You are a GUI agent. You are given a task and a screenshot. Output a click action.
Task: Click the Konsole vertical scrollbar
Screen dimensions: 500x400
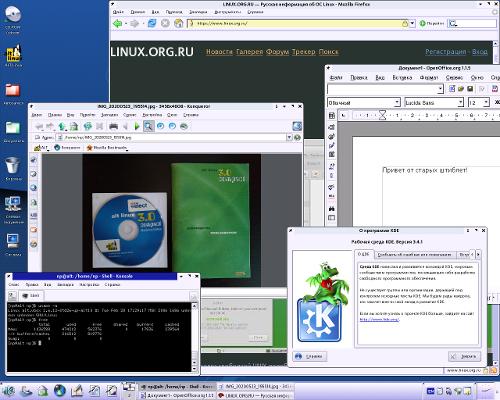pos(195,337)
